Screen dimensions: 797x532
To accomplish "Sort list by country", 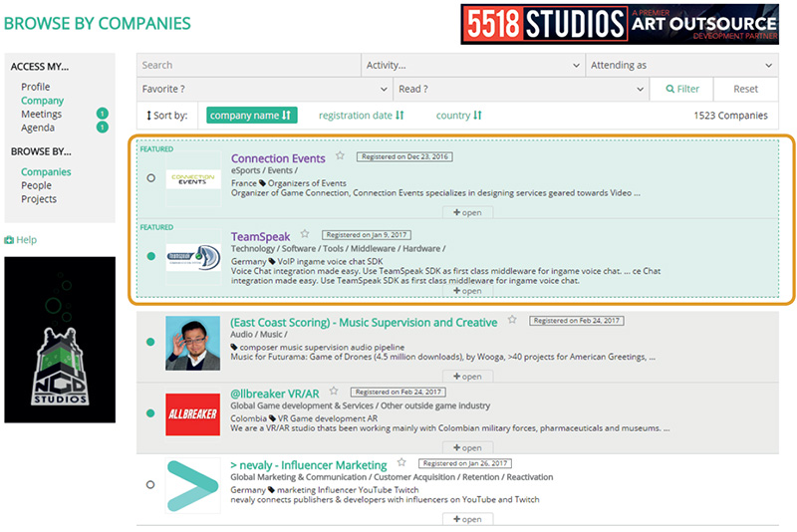I will [458, 116].
